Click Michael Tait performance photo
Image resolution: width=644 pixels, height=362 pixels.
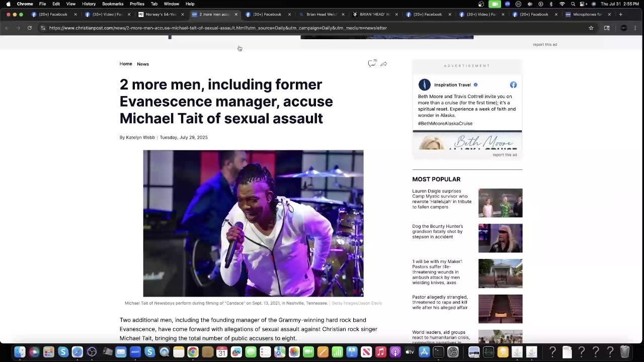(x=253, y=223)
